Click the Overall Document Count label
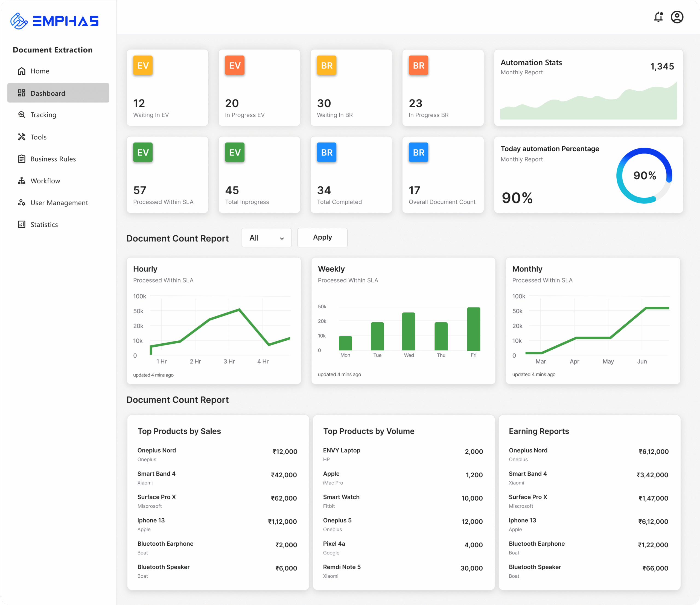Image resolution: width=700 pixels, height=605 pixels. (x=442, y=202)
